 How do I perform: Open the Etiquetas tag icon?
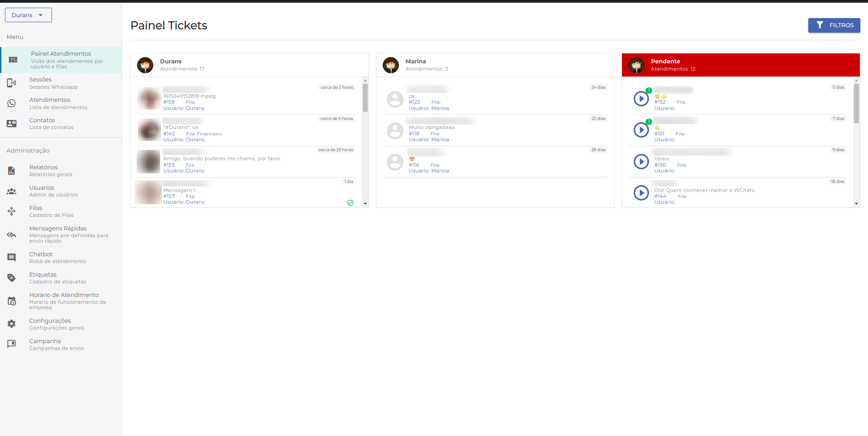coord(11,278)
